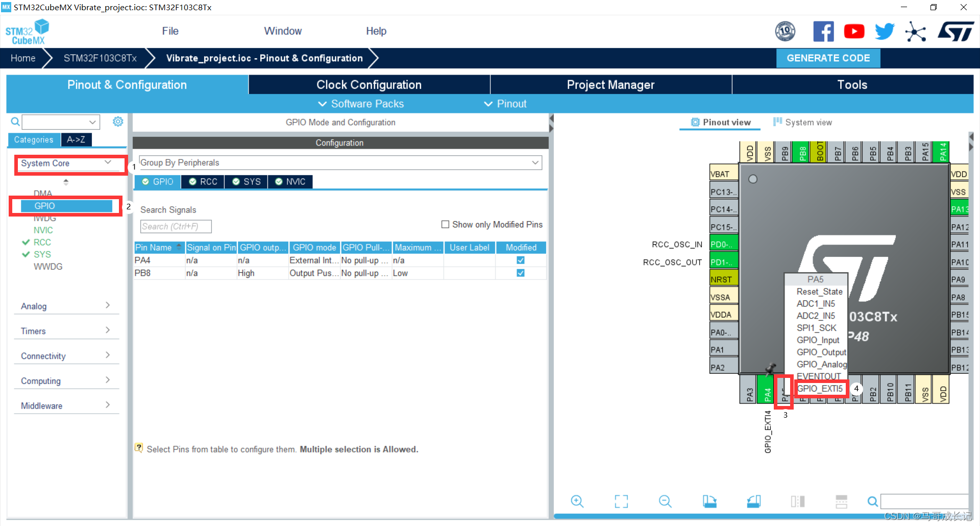The width and height of the screenshot is (980, 526).
Task: Click the GENERATE CODE button
Action: pyautogui.click(x=828, y=58)
